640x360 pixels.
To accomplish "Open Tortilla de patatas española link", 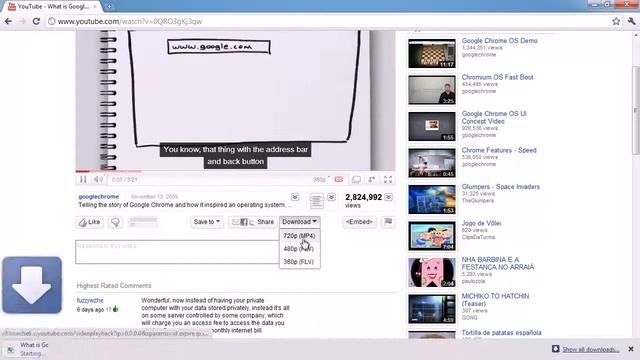I will [x=501, y=333].
